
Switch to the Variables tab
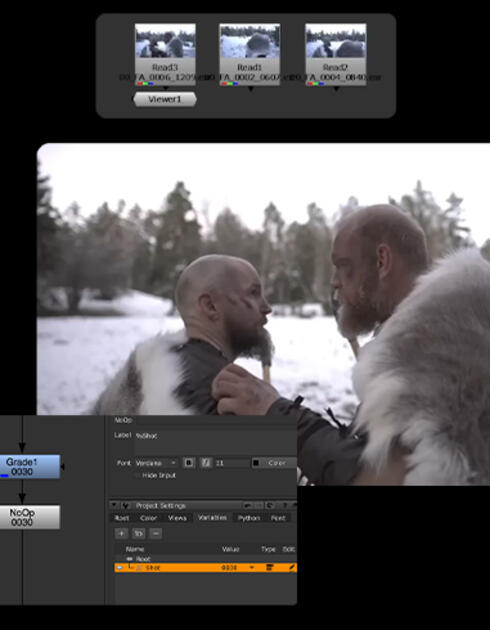[212, 518]
